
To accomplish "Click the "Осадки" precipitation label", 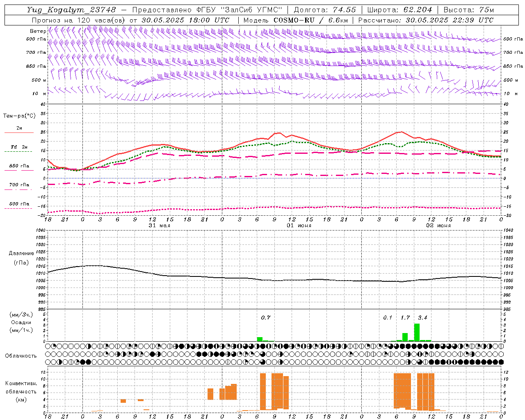I will [x=21, y=322].
